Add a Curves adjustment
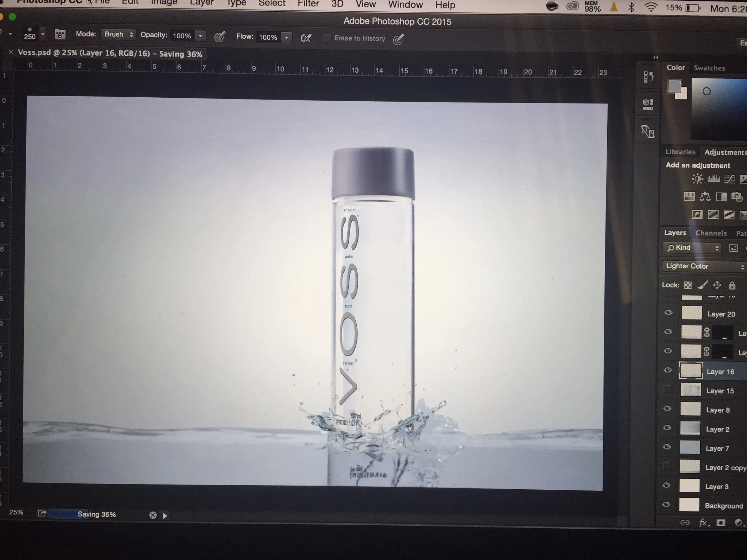 pos(729,179)
